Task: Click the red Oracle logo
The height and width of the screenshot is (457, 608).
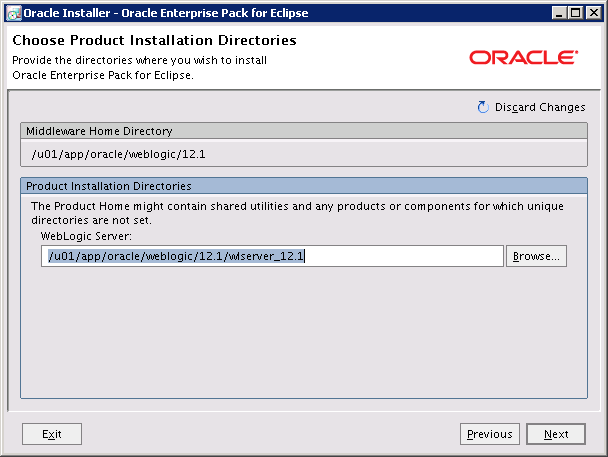Action: tap(522, 57)
